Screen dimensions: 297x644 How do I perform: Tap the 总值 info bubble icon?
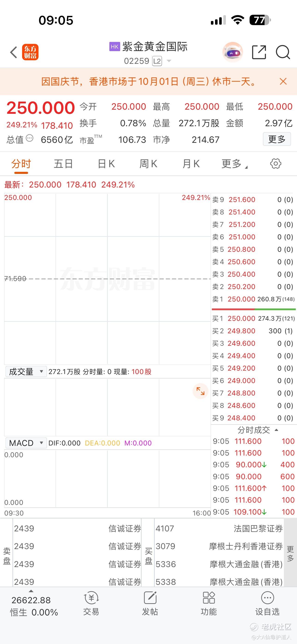coord(29,138)
